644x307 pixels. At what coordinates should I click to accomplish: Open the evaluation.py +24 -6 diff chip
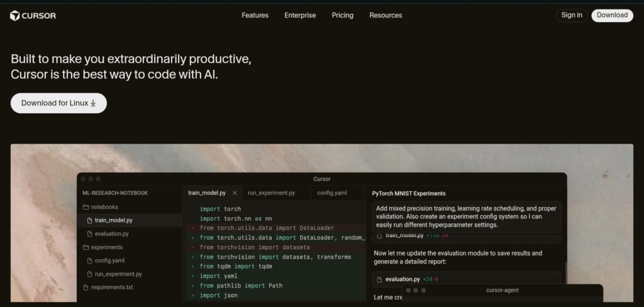(x=467, y=279)
